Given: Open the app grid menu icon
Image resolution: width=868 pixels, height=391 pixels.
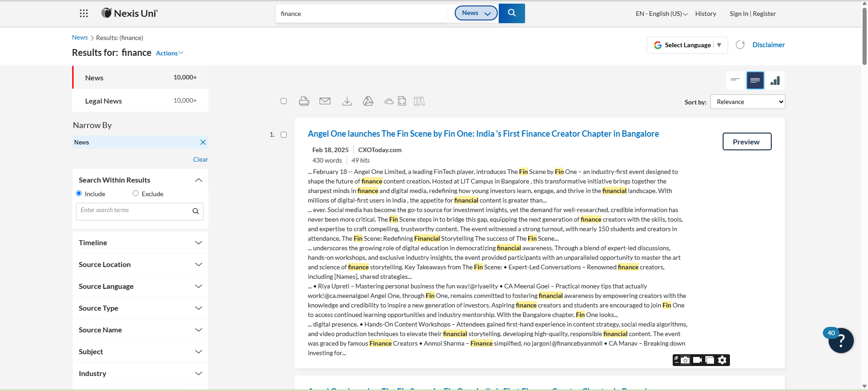Looking at the screenshot, I should [x=84, y=14].
